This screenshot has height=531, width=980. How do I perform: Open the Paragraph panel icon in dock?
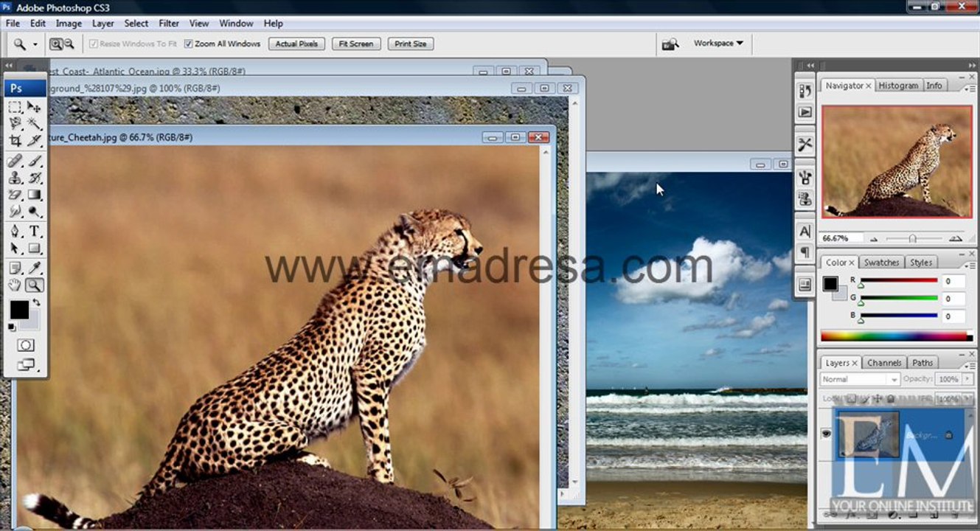(805, 252)
